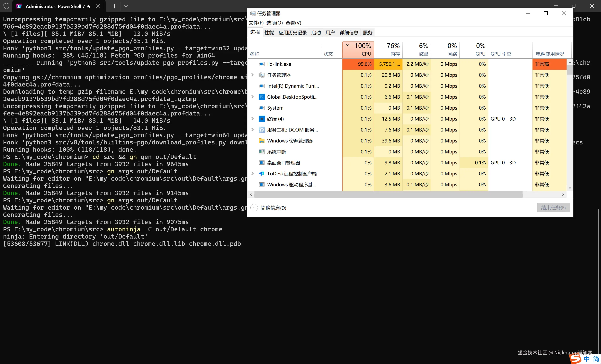The width and height of the screenshot is (601, 364).
Task: Switch to the 性能 tab
Action: [269, 32]
